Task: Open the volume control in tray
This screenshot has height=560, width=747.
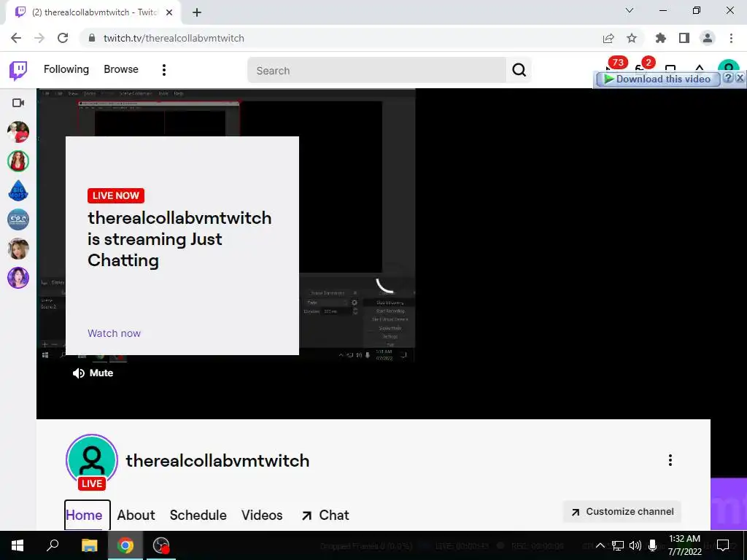Action: [635, 545]
